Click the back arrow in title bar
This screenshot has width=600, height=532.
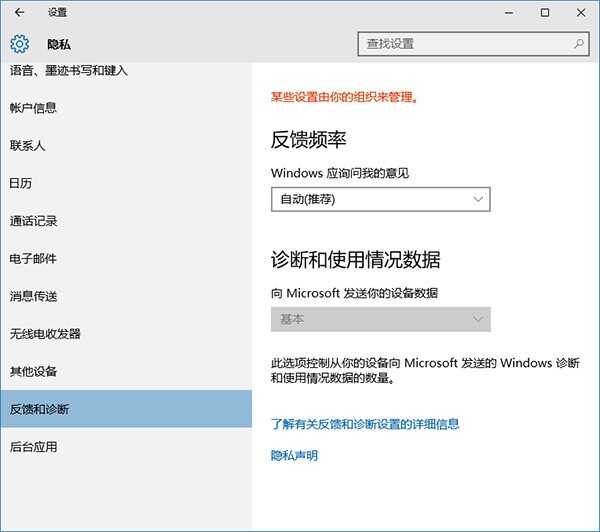20,13
